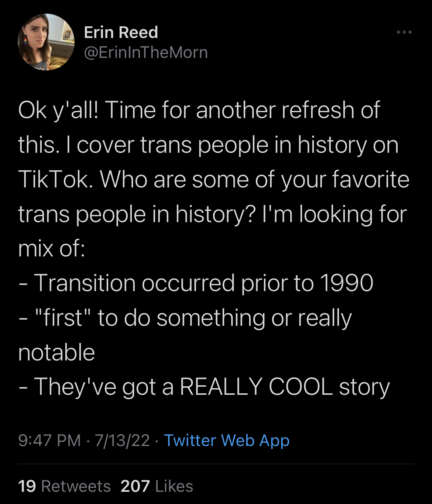Click the word Transition in the list

click(x=85, y=283)
